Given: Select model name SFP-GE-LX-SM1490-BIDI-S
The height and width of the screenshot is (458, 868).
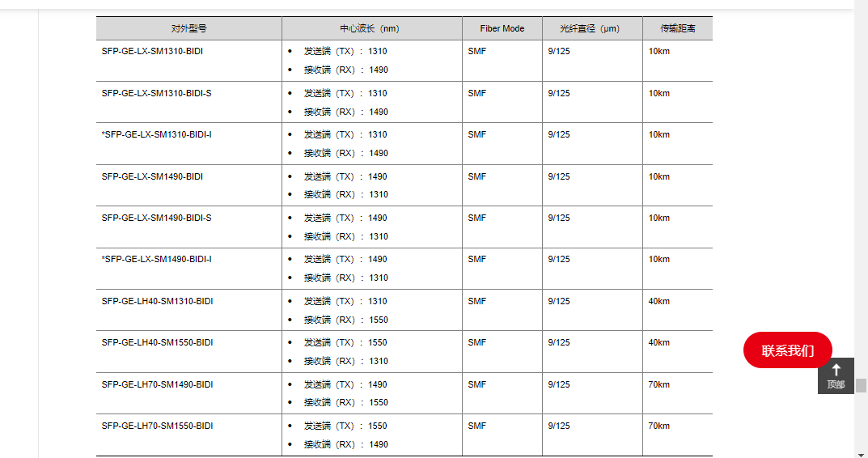Looking at the screenshot, I should (156, 218).
